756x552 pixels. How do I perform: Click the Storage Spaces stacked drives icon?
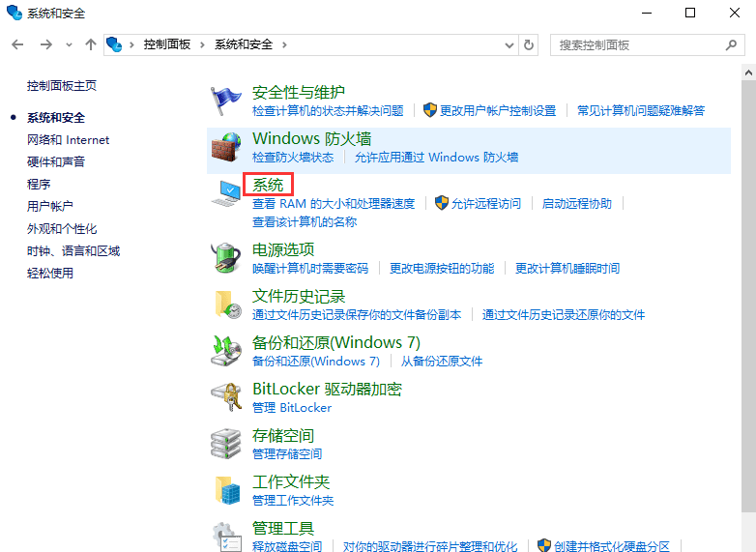tap(225, 444)
